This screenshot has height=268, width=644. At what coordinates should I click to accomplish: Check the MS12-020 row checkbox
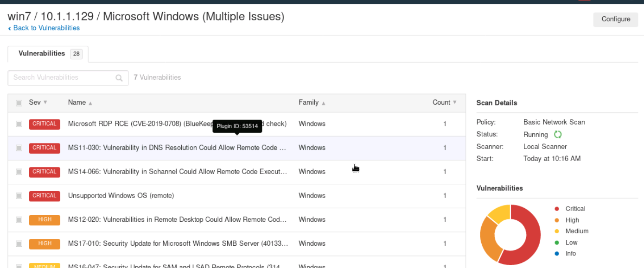(x=19, y=220)
